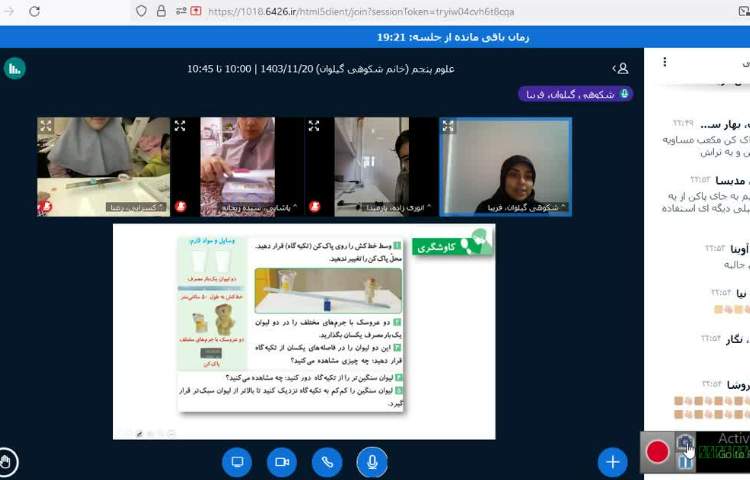Focus the URL address field
Image resolution: width=750 pixels, height=480 pixels.
pos(361,11)
